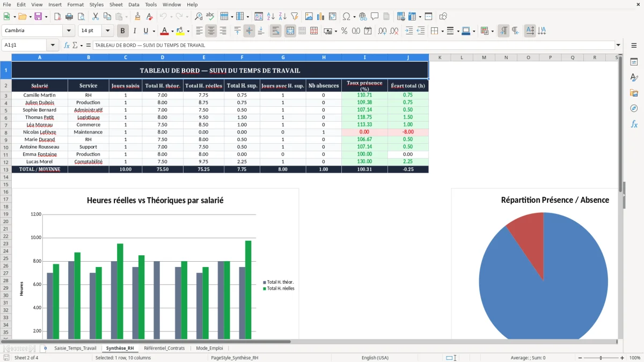Switch to the Référentiel_Contrats sheet tab

(164, 348)
